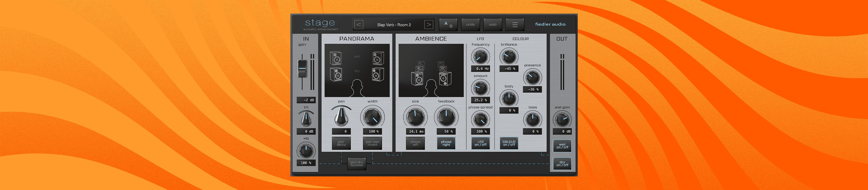Click the LFO amount knob

[x=481, y=88]
